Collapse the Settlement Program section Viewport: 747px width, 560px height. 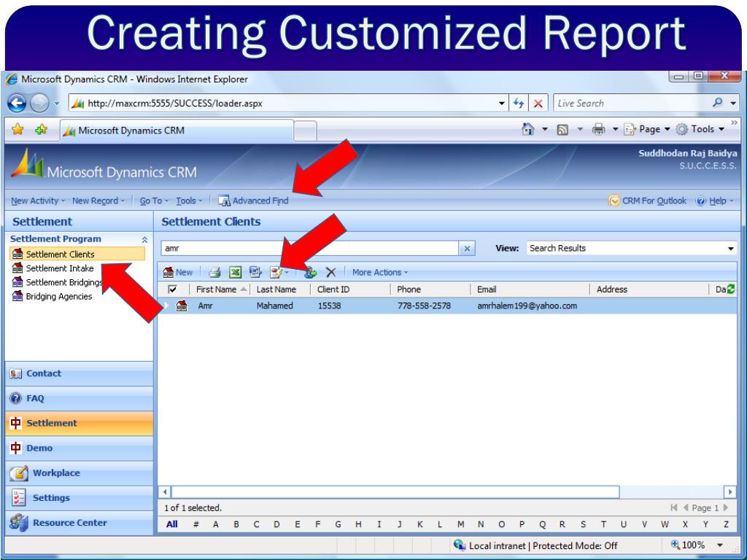[144, 239]
